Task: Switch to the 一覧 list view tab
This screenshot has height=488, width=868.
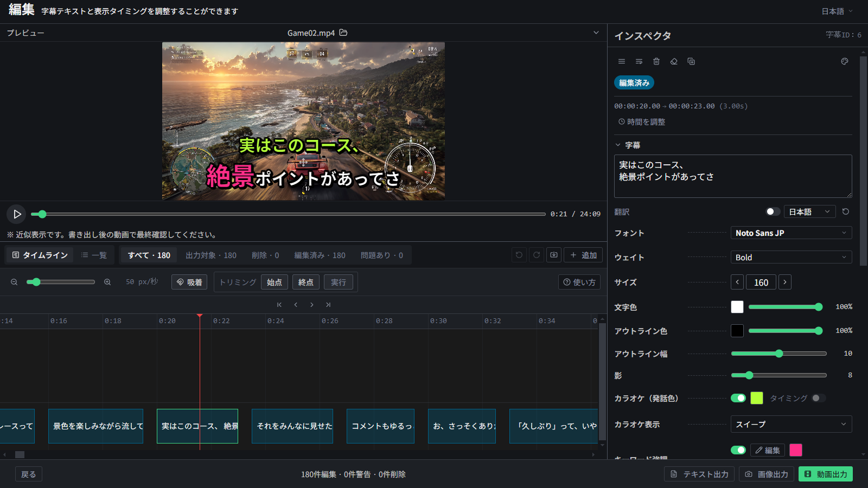Action: tap(94, 255)
